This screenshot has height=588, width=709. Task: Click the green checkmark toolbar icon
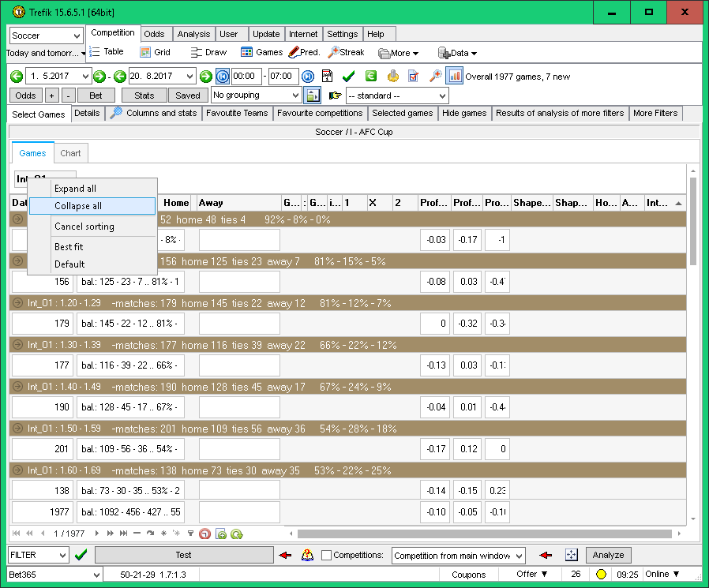click(348, 76)
